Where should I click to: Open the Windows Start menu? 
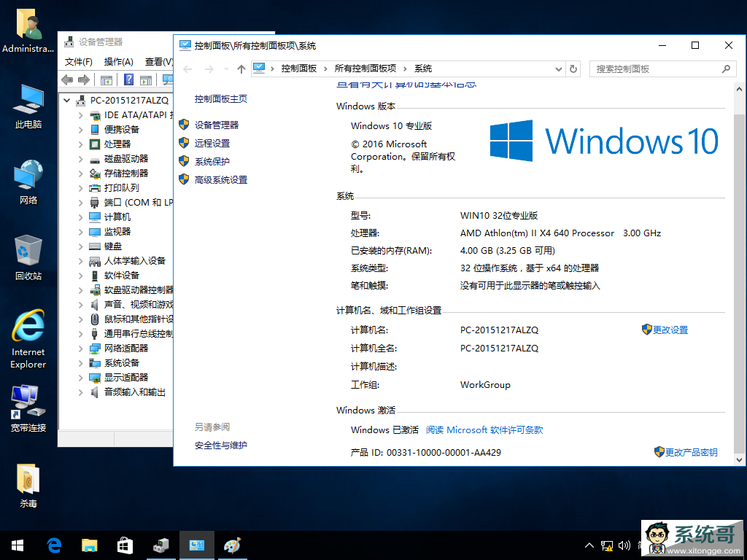click(x=18, y=545)
